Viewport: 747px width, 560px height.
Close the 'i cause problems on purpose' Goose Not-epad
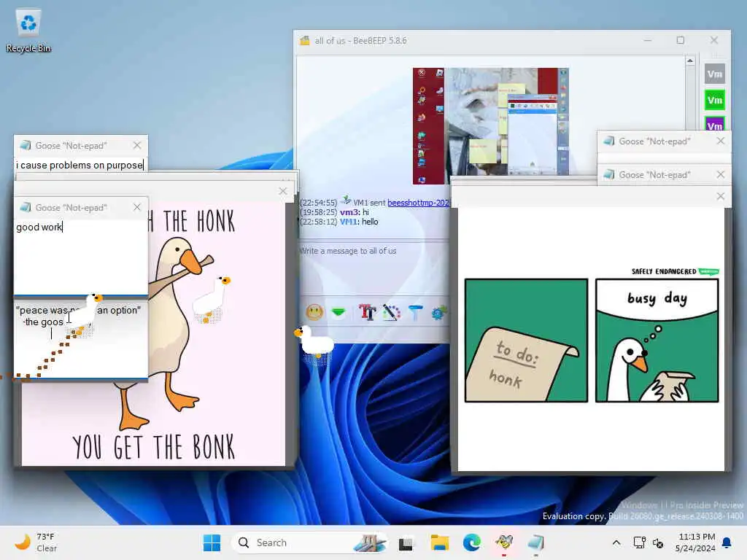click(137, 145)
